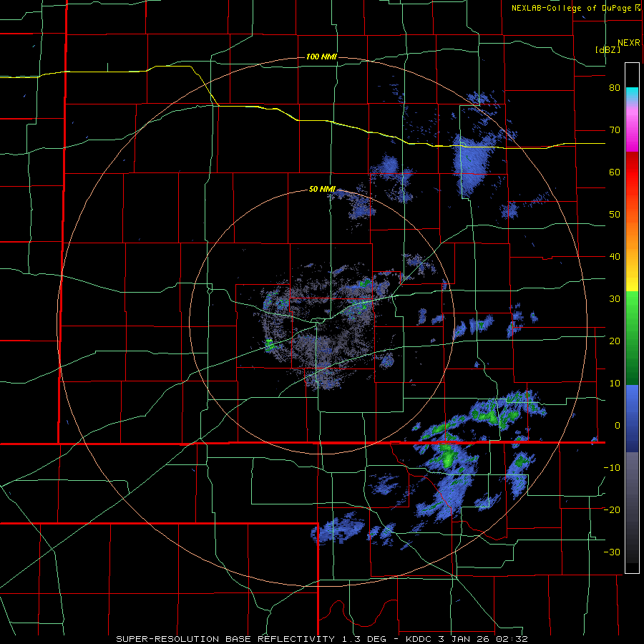Click the blue section of the color bar
Screen dimensions: 644x644
pyautogui.click(x=632, y=418)
